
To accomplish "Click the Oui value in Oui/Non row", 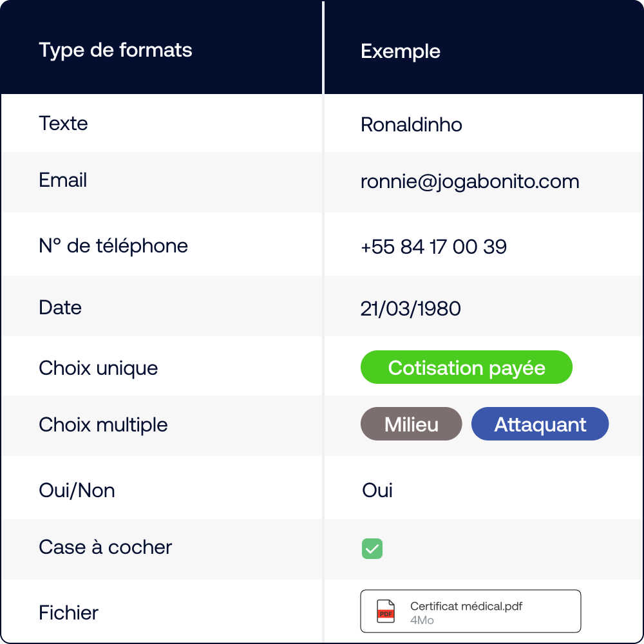I will (377, 490).
